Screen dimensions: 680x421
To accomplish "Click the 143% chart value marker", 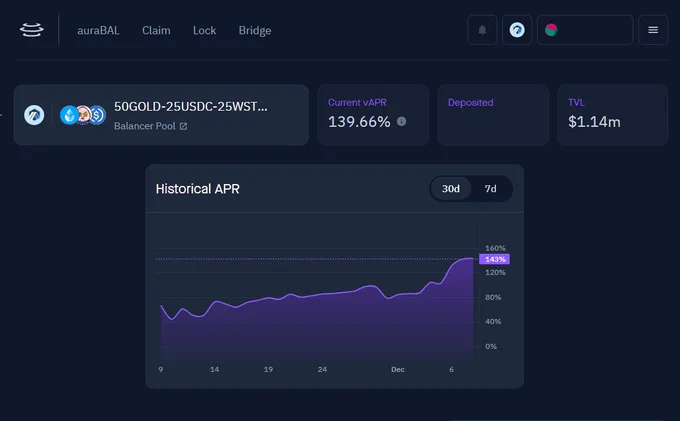I will [494, 259].
